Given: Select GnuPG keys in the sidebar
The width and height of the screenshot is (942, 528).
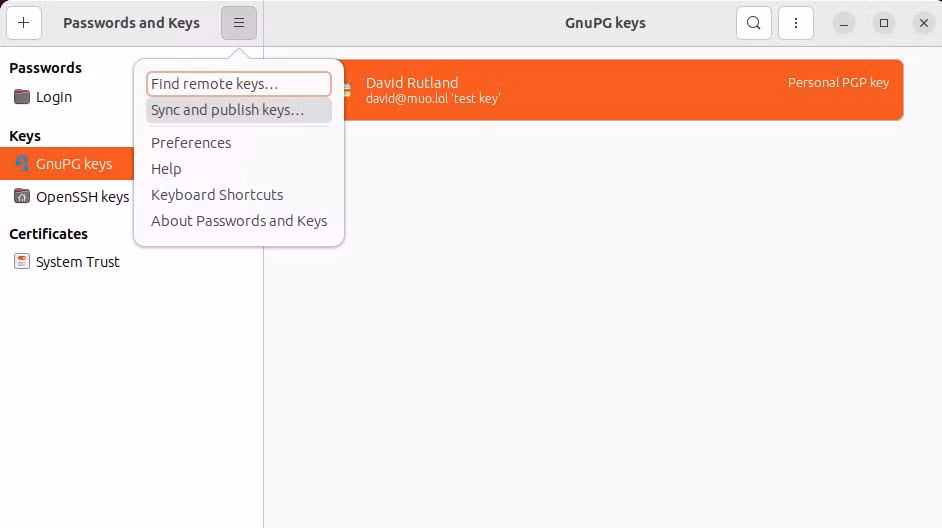Looking at the screenshot, I should click(67, 163).
